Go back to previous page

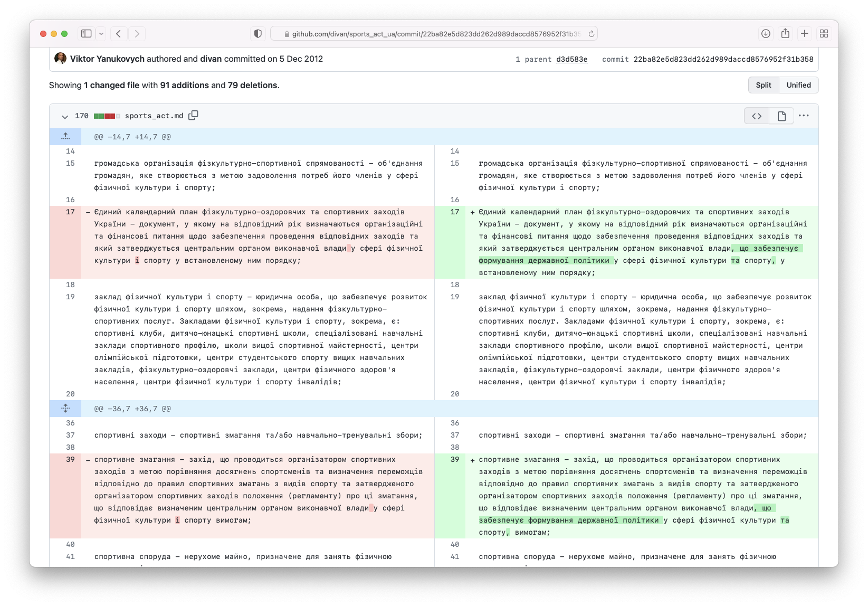[119, 34]
